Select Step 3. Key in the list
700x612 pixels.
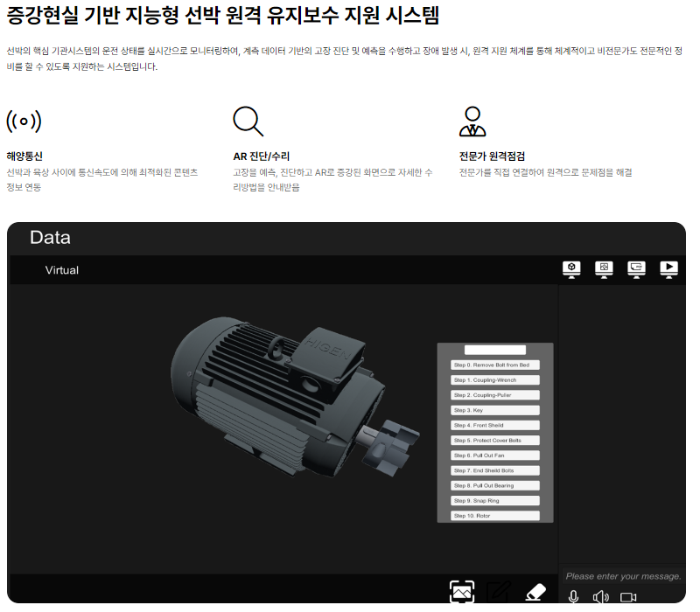pos(495,409)
